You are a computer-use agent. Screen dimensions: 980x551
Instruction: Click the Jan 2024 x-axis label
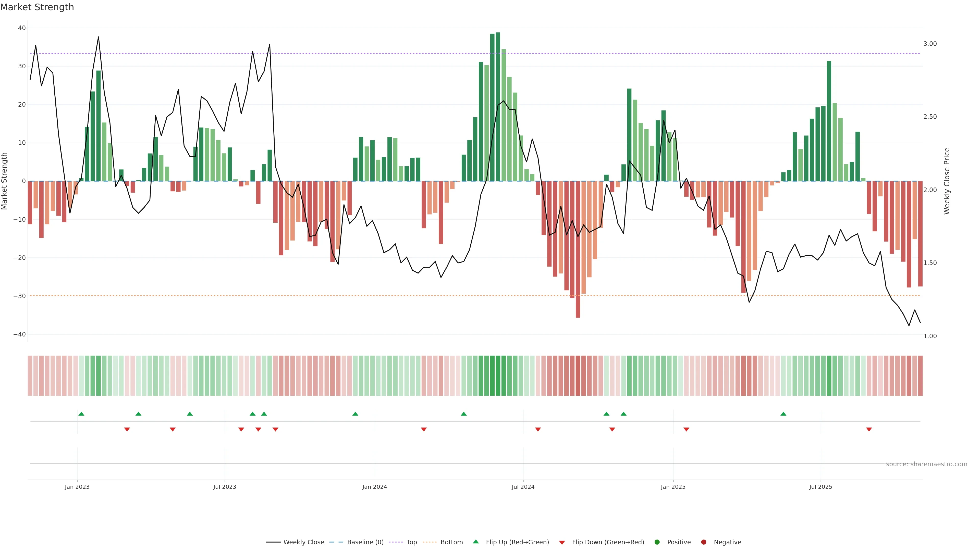[374, 487]
